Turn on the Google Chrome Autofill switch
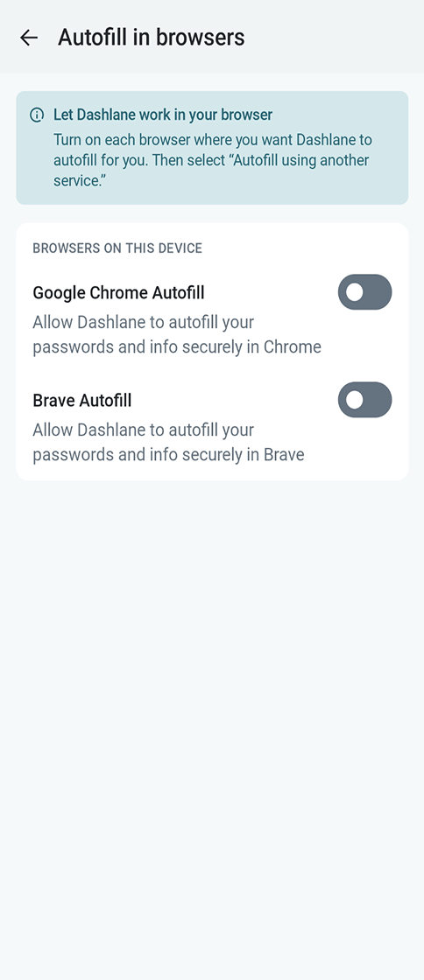This screenshot has width=424, height=980. 364,292
